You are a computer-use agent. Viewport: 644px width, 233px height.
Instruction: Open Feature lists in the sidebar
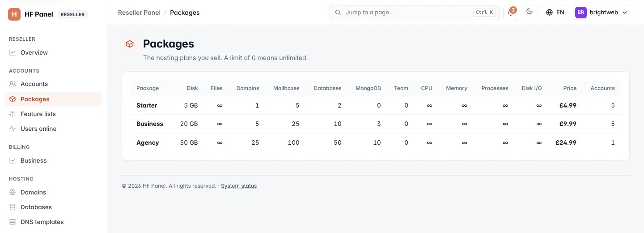point(54,114)
